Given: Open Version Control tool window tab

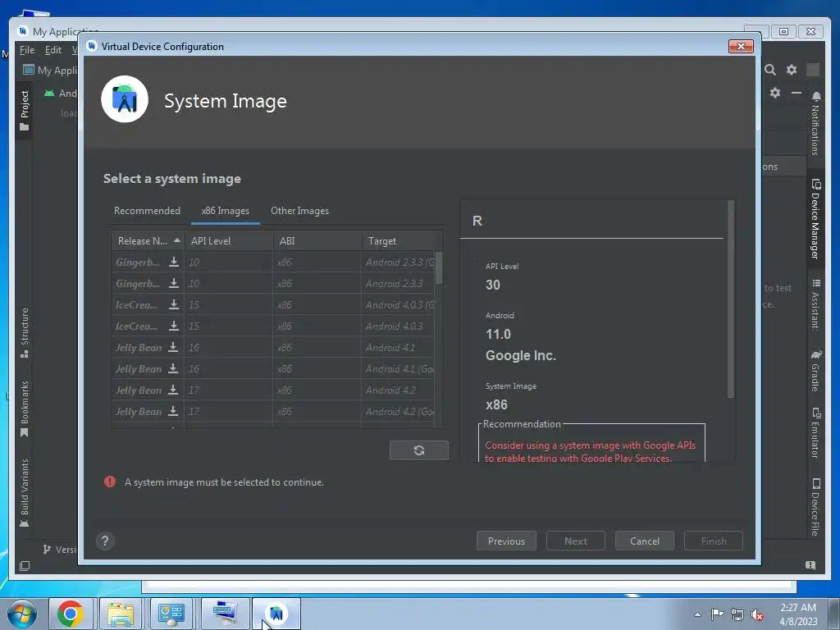Looking at the screenshot, I should [60, 550].
